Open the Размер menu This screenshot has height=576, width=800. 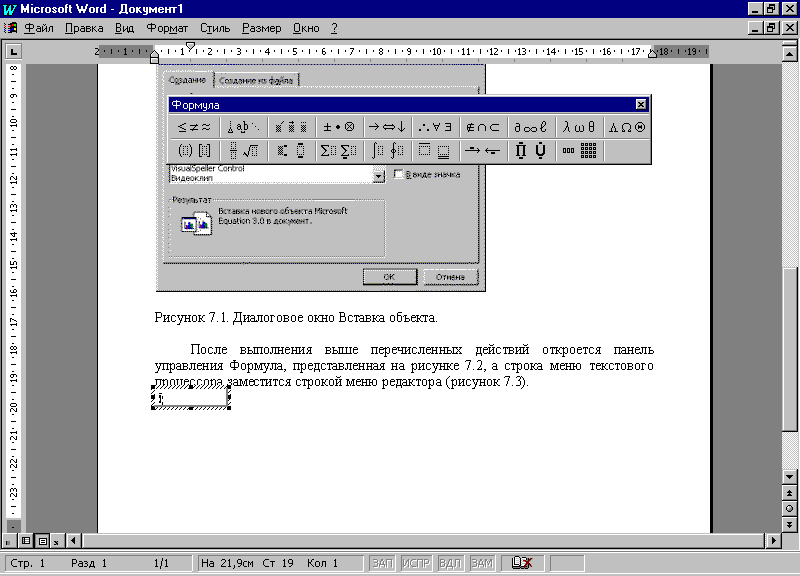pos(261,28)
